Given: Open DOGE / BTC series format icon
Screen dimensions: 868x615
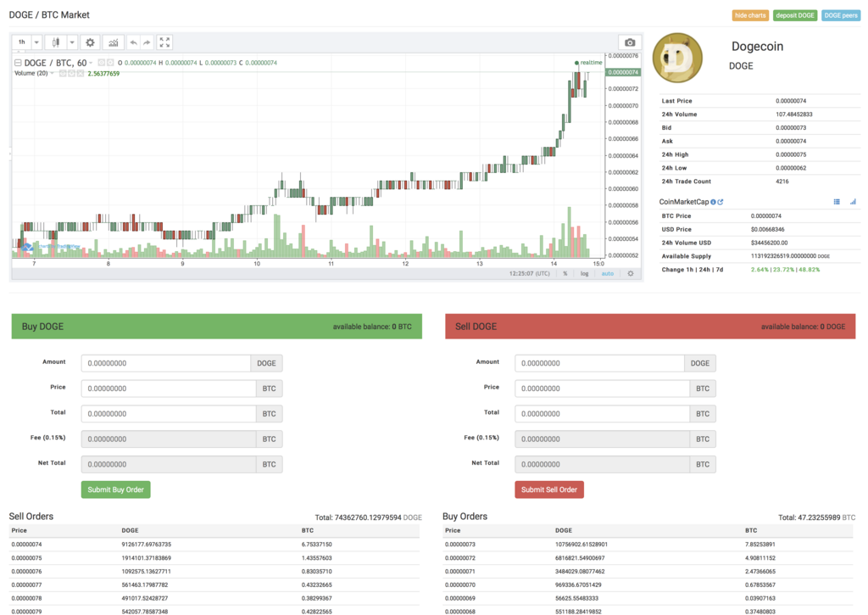Looking at the screenshot, I should coord(110,63).
